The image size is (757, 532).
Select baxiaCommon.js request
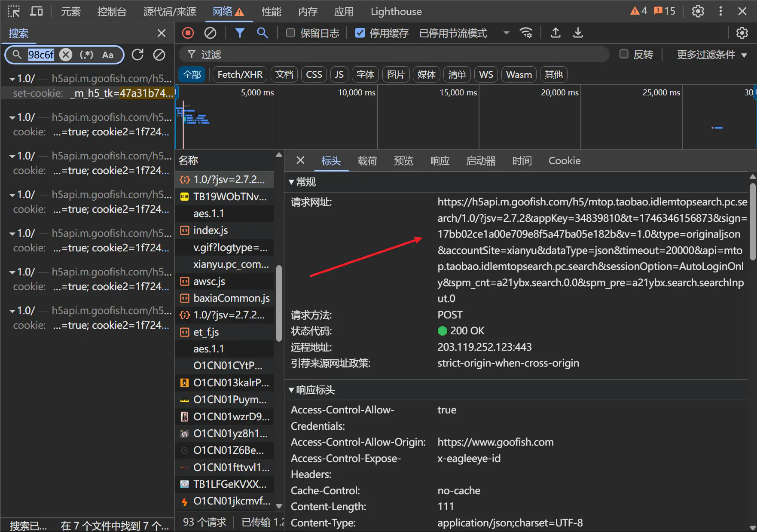tap(231, 298)
